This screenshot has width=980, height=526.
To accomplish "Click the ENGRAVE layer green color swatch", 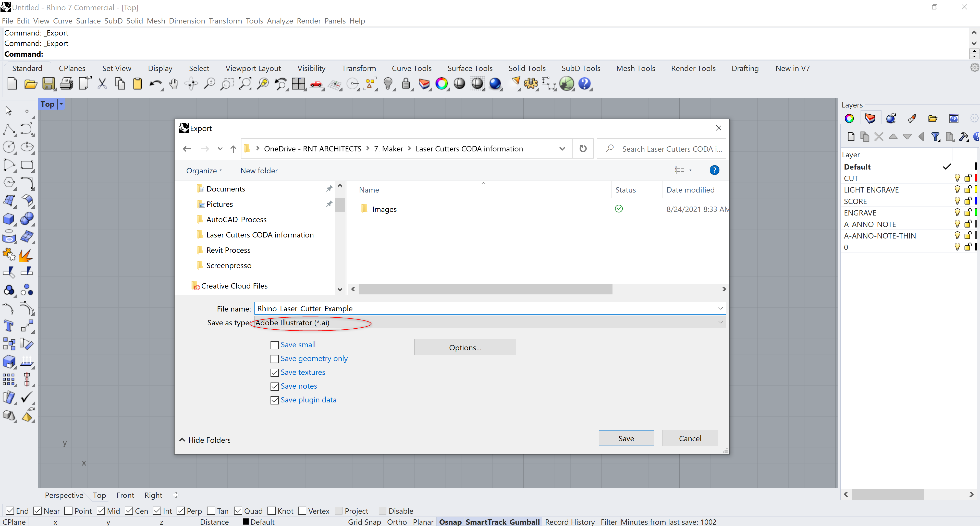I will (x=976, y=212).
